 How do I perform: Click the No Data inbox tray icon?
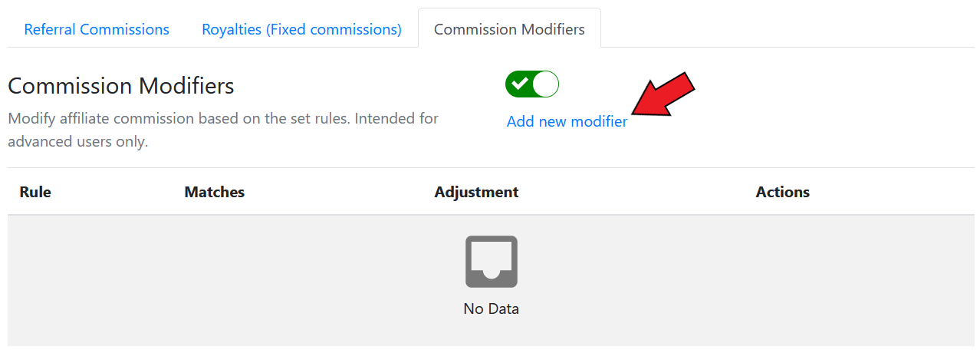pyautogui.click(x=491, y=262)
